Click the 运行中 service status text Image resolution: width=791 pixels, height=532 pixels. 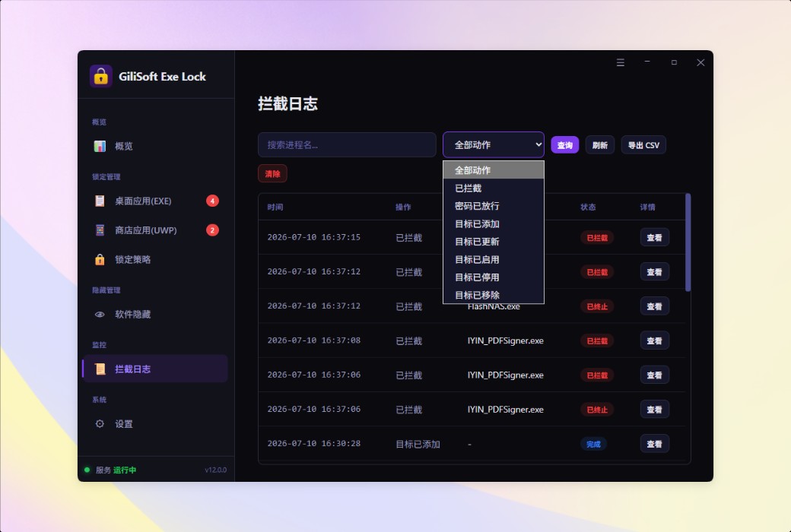tap(125, 470)
